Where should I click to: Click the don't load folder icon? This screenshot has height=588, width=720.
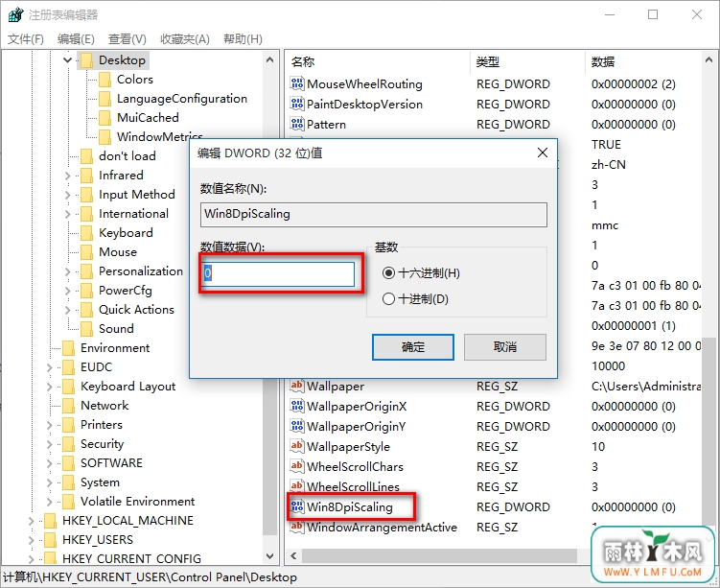[x=87, y=156]
